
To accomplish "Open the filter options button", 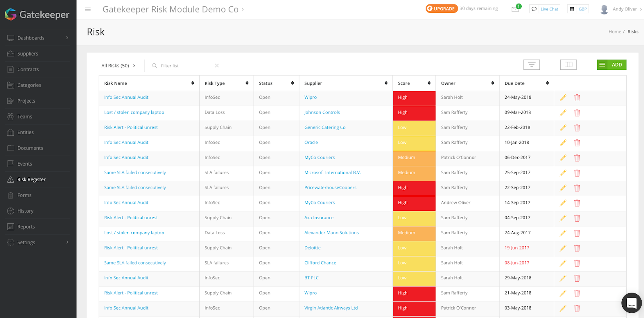I will tap(531, 64).
